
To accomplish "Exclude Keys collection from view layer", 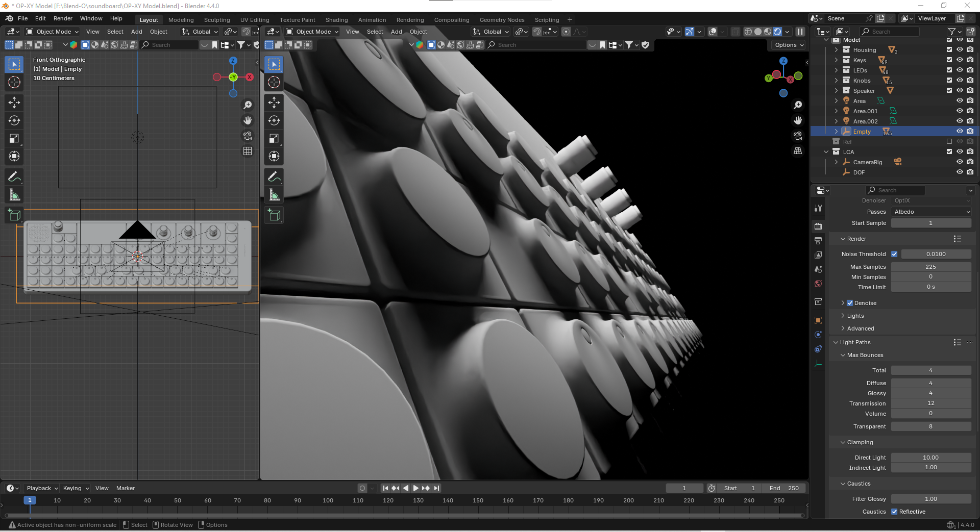I will (x=949, y=60).
